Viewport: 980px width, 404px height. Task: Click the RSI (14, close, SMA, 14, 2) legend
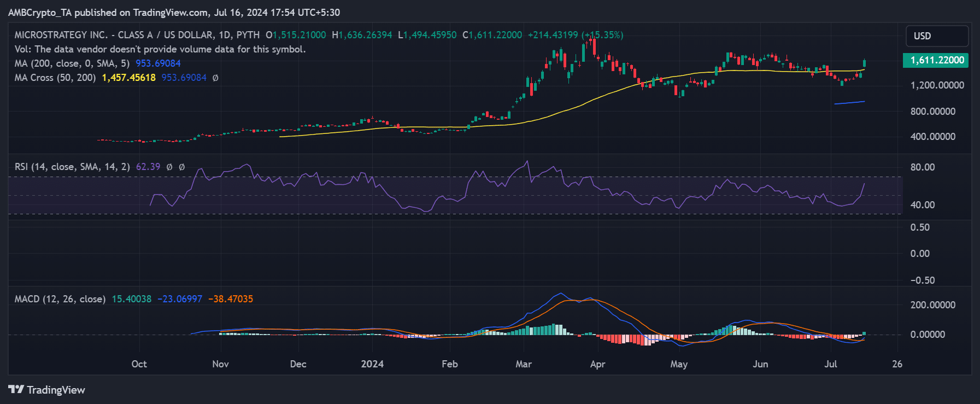click(72, 167)
